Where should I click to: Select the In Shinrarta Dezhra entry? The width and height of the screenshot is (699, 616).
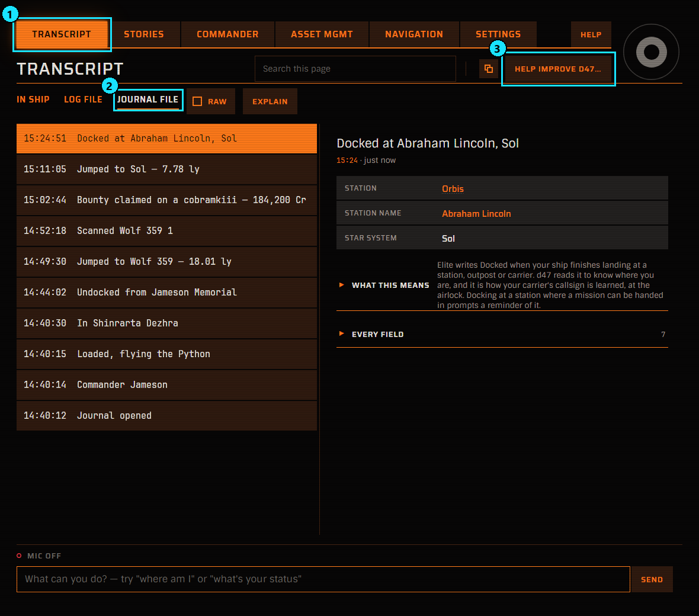pos(166,323)
